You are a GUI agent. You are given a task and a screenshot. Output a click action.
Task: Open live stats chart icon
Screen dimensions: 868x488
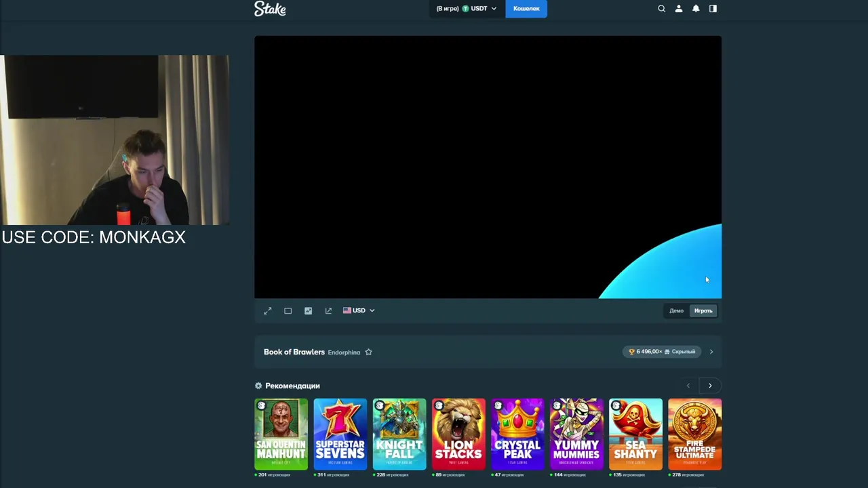pyautogui.click(x=309, y=310)
